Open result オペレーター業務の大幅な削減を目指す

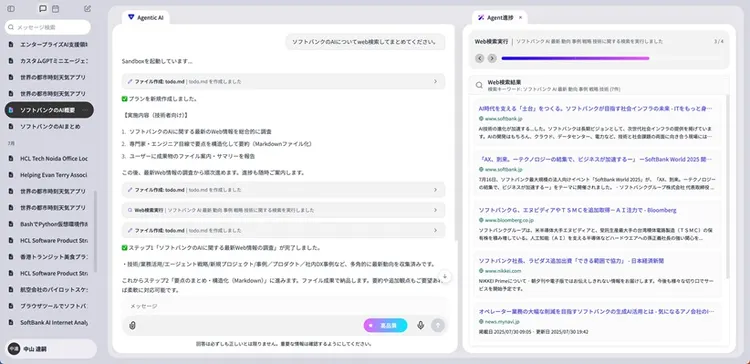click(x=596, y=311)
